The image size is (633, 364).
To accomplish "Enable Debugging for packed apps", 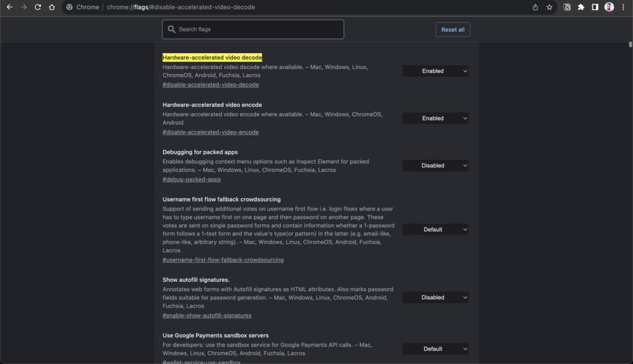I will tap(435, 165).
